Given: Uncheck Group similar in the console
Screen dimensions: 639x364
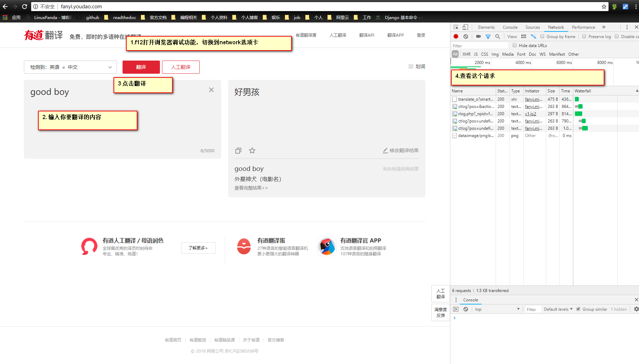Looking at the screenshot, I should pyautogui.click(x=578, y=309).
